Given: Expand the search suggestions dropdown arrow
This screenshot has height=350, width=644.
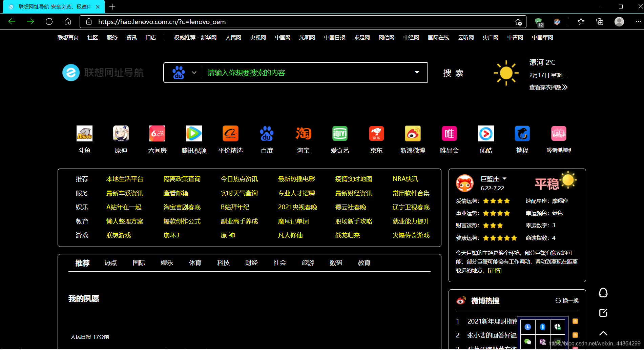Looking at the screenshot, I should tap(417, 72).
